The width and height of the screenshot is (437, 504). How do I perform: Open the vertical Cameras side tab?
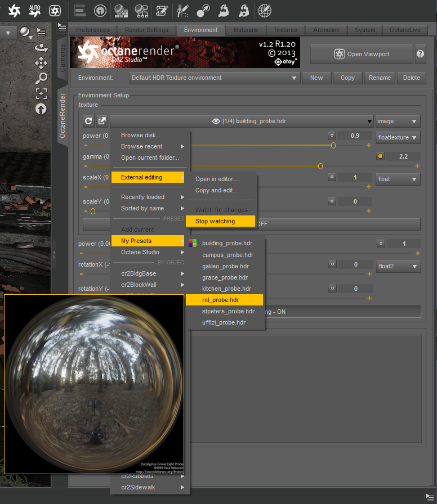point(62,57)
